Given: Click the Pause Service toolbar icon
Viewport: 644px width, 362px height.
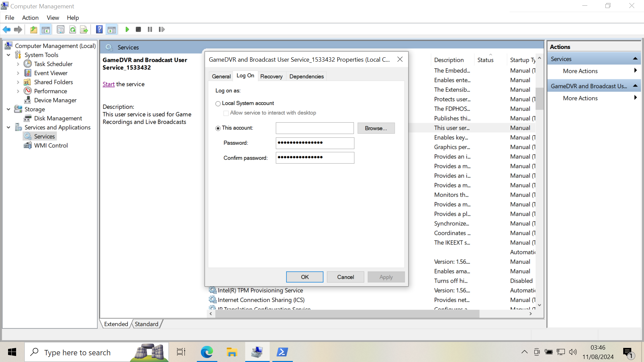Looking at the screenshot, I should point(150,29).
